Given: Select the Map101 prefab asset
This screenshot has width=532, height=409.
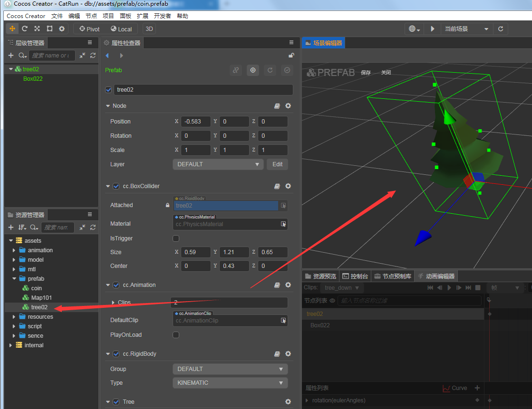Looking at the screenshot, I should click(41, 298).
